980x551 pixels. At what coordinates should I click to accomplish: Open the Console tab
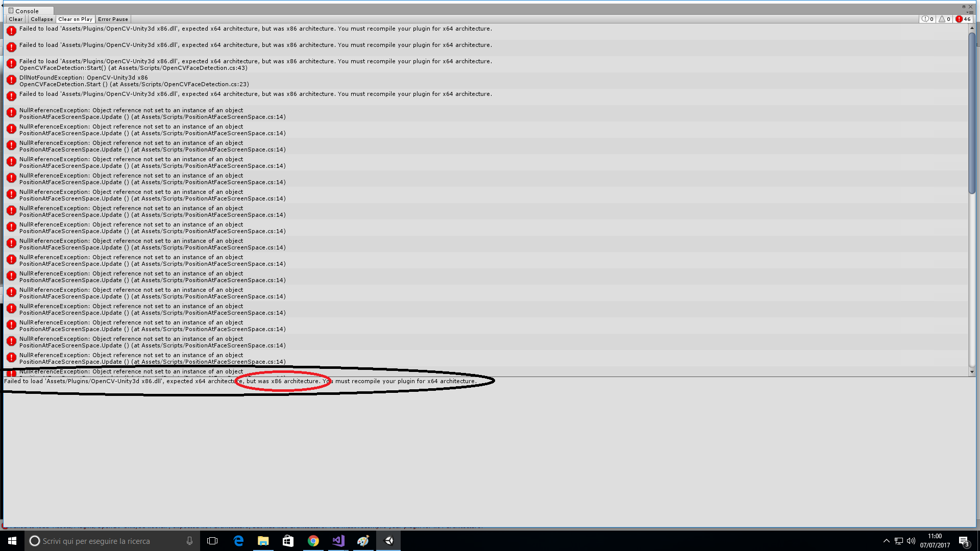[x=27, y=11]
